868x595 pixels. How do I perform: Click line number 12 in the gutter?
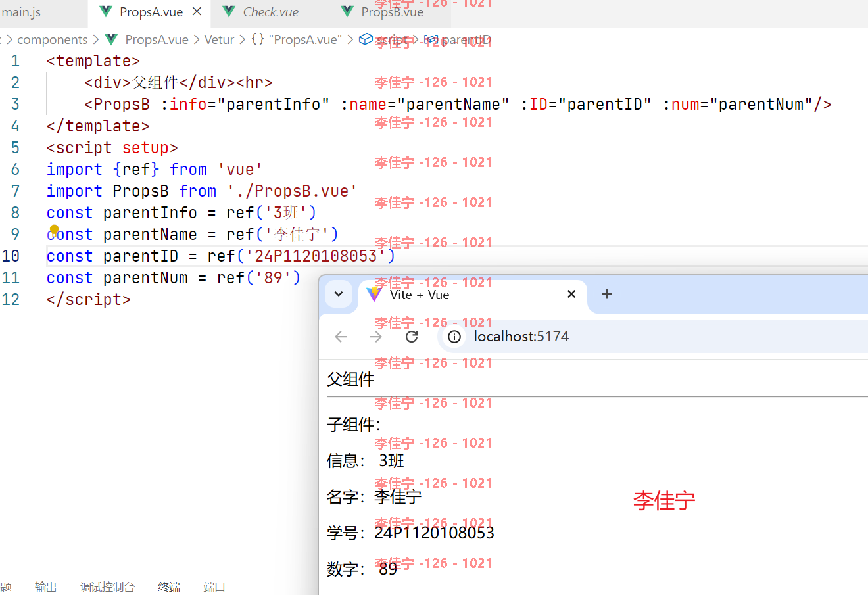(11, 300)
